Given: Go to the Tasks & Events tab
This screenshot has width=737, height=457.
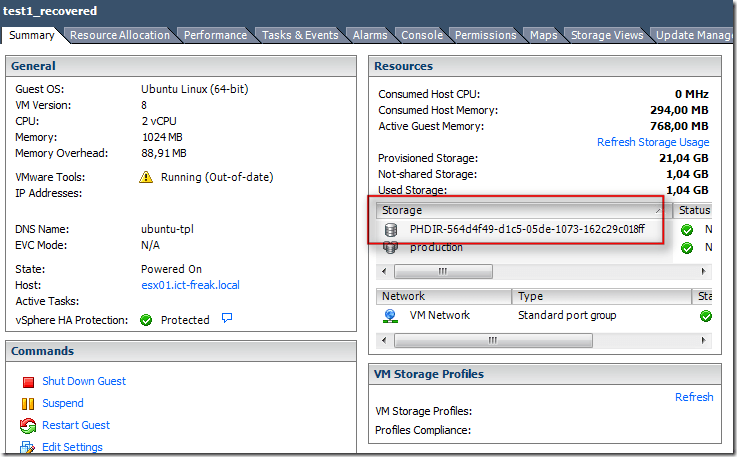Looking at the screenshot, I should [x=300, y=35].
